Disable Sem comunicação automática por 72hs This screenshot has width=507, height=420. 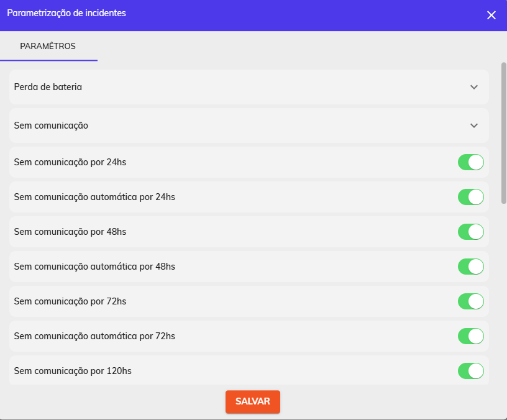point(471,336)
